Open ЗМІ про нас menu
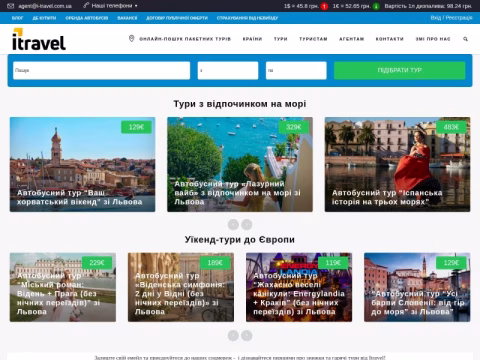This screenshot has height=360, width=480. 433,39
